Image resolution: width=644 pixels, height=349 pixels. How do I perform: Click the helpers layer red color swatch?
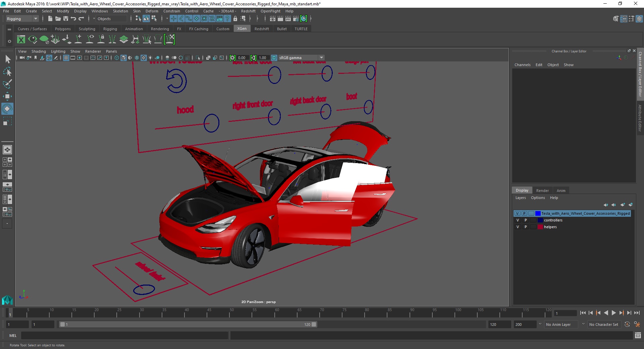point(540,227)
